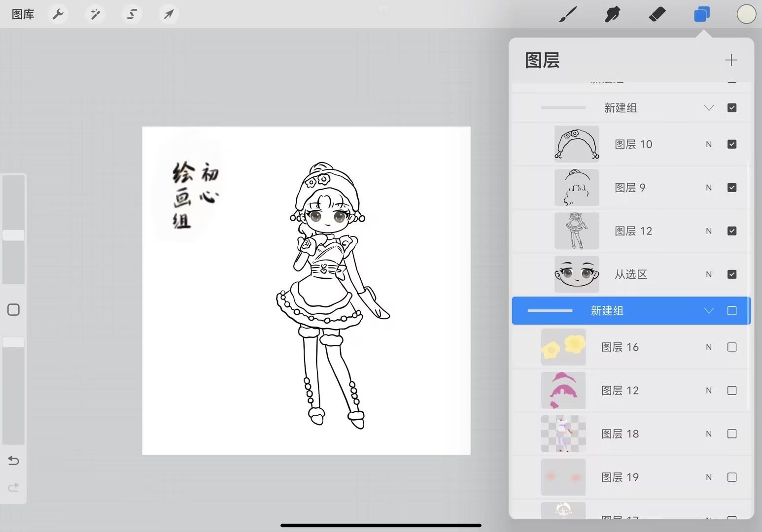The height and width of the screenshot is (532, 762).
Task: Open blend mode N of 图层 18
Action: [709, 434]
